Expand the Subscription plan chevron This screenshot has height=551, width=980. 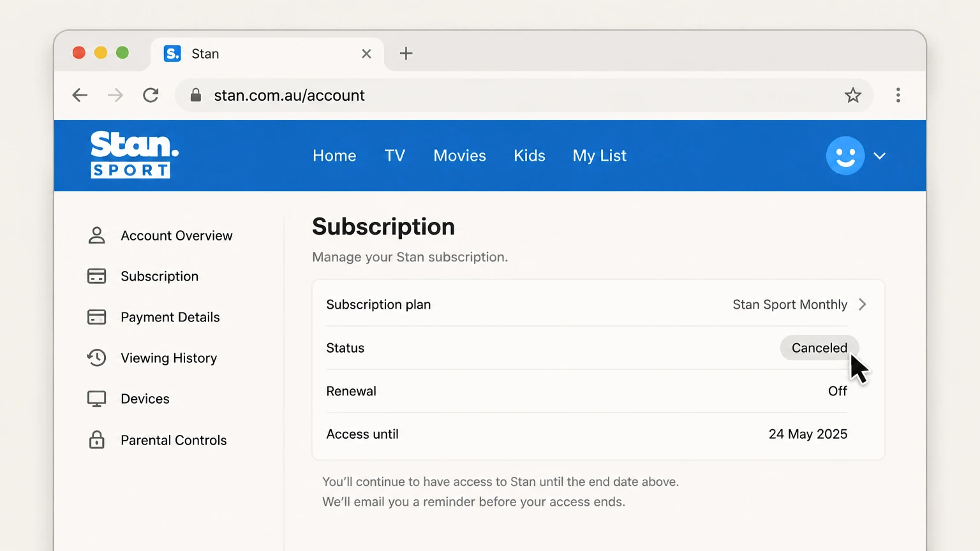tap(863, 304)
